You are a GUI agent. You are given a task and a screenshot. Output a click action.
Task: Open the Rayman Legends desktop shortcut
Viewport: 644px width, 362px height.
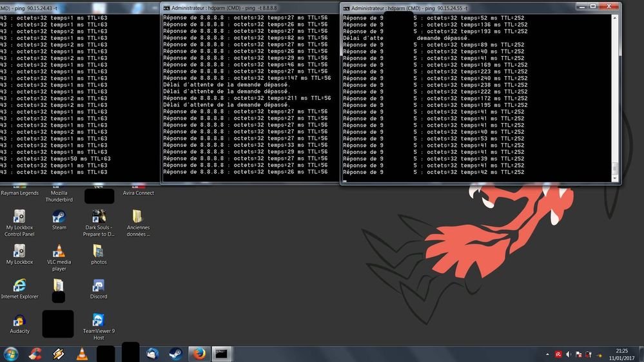point(20,190)
